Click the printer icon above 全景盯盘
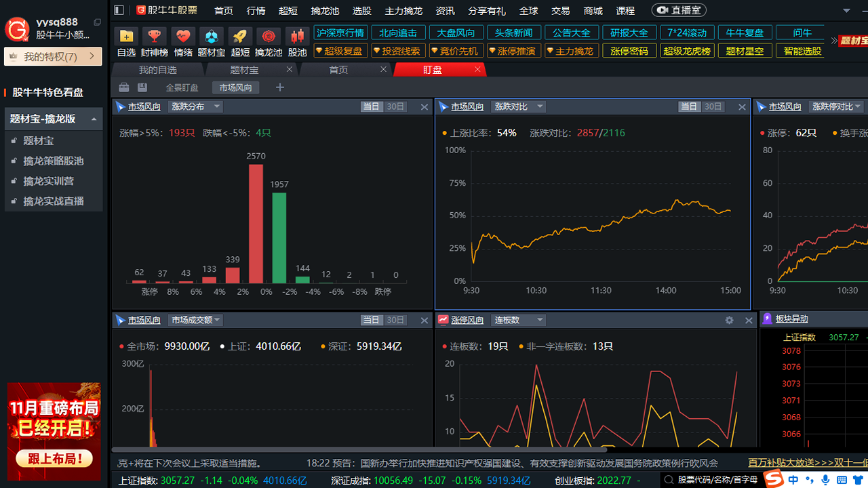Viewport: 868px width, 488px height. [123, 87]
